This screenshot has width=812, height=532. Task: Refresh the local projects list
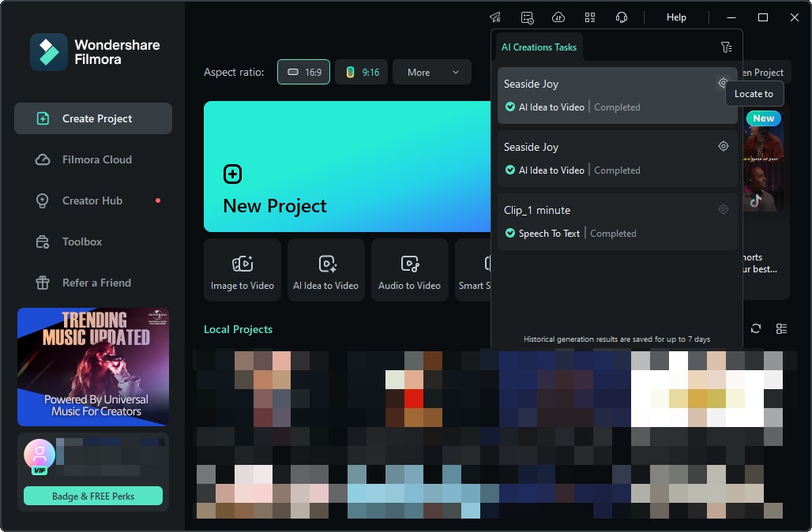(756, 328)
